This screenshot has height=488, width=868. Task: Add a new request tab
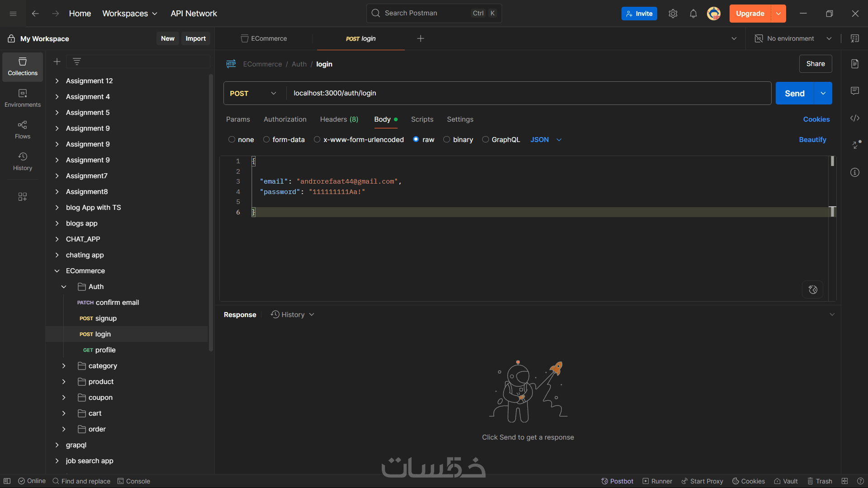pos(421,38)
